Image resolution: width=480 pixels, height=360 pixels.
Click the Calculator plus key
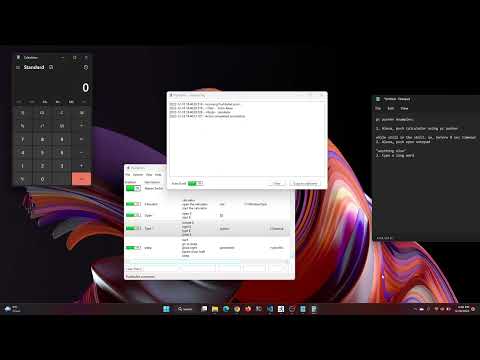point(81,166)
